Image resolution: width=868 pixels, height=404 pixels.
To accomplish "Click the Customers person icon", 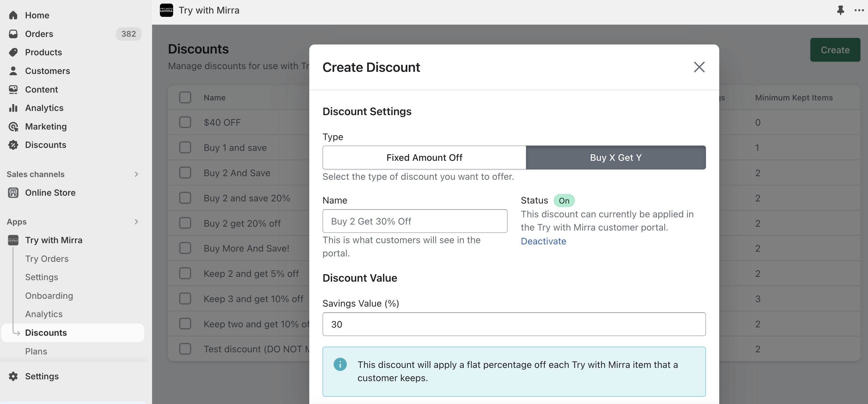I will click(13, 71).
